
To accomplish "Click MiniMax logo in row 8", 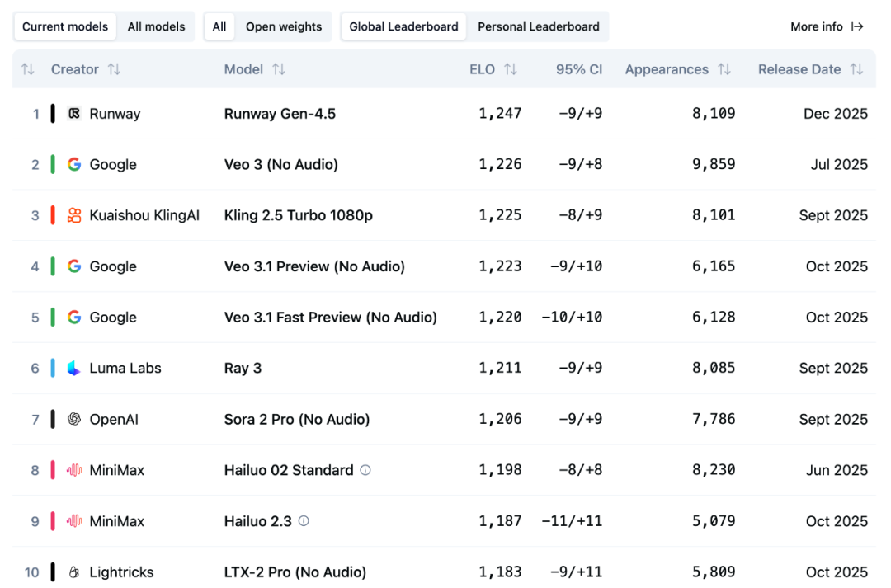I will (x=74, y=471).
